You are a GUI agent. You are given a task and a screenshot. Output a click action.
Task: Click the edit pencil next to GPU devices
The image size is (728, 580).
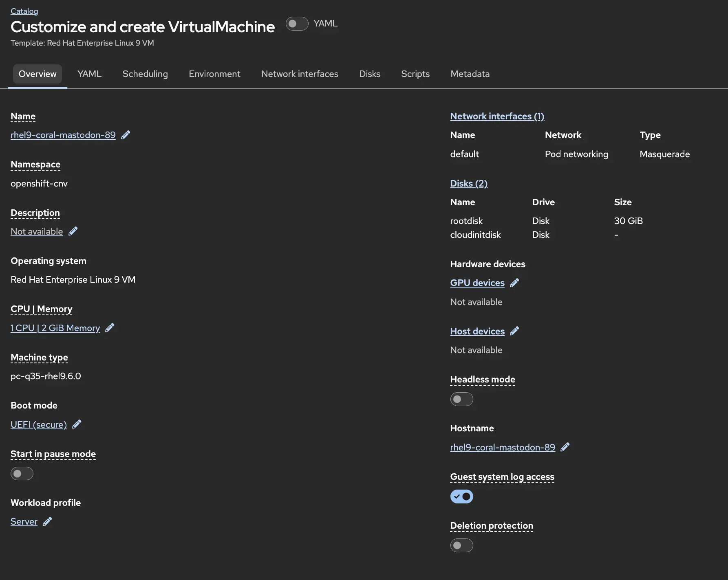click(x=514, y=283)
